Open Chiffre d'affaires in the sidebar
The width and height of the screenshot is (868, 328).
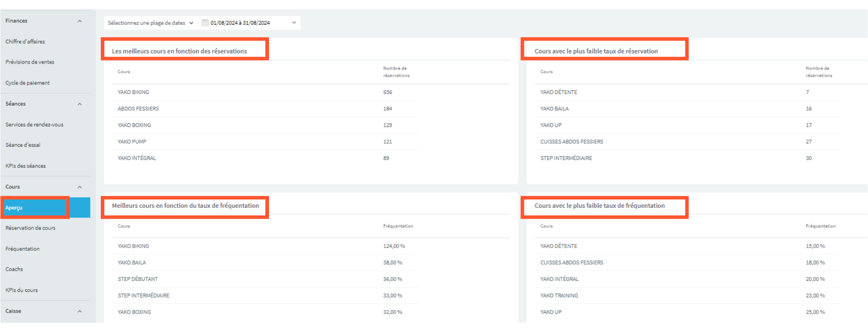click(x=25, y=42)
